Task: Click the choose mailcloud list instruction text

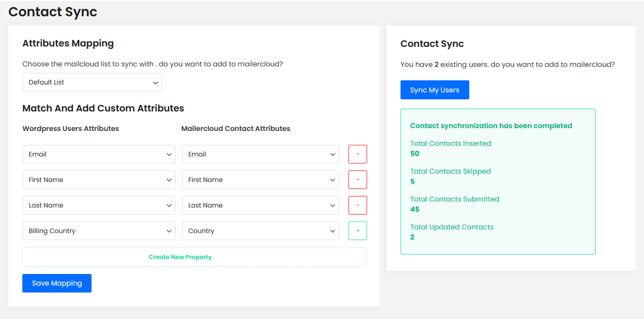Action: [152, 64]
